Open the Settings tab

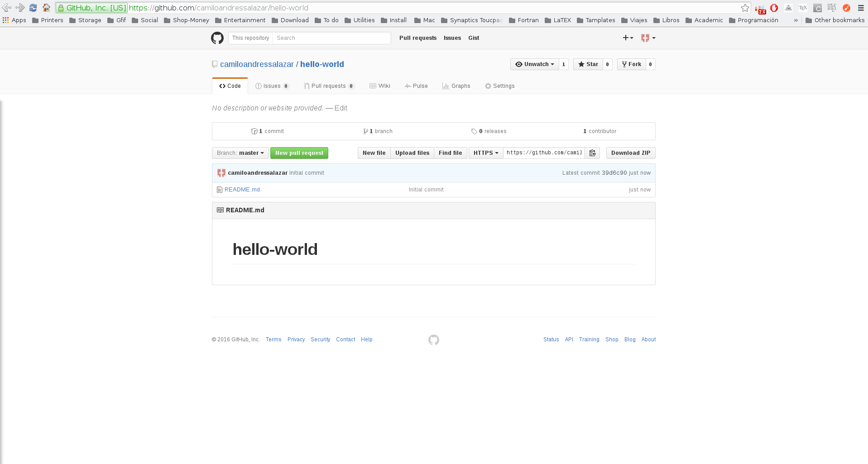tap(500, 86)
